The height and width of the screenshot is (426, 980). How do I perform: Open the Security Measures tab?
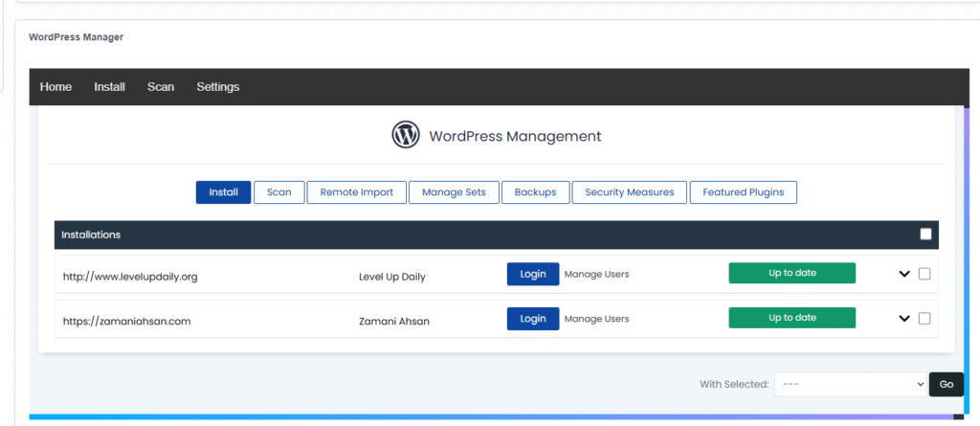(x=630, y=192)
